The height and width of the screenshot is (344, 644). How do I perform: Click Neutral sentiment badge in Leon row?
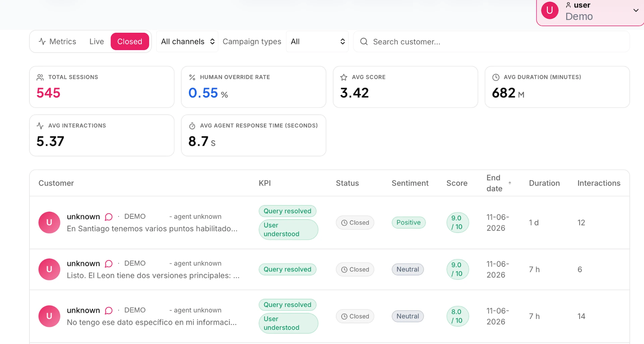coord(408,269)
